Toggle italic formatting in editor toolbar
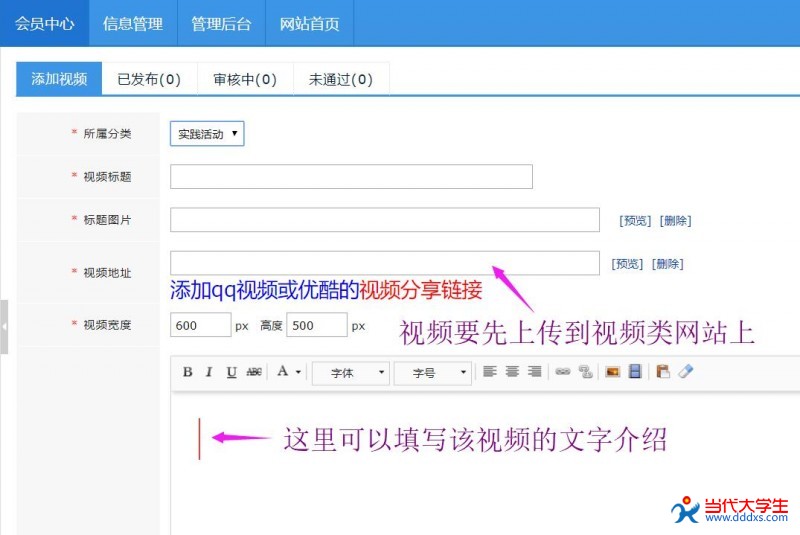 (209, 372)
